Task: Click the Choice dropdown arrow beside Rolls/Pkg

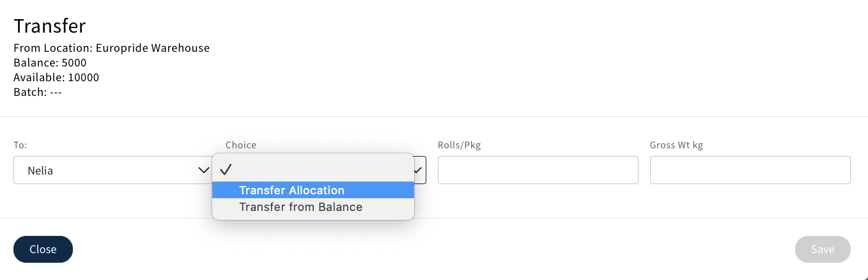Action: [x=419, y=171]
